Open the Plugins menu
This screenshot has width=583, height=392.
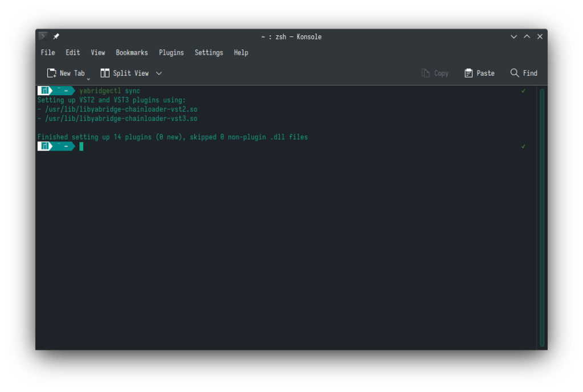click(171, 52)
